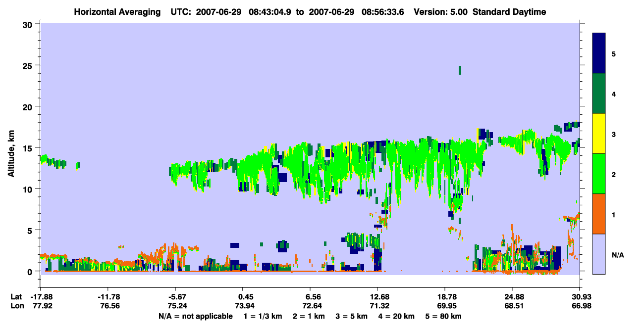The height and width of the screenshot is (330, 644).
Task: Click 'Version: 5.00' in the title
Action: tap(441, 12)
